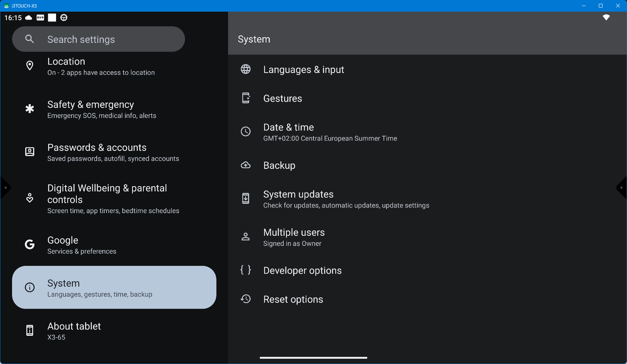Tap the bottom navigation gesture bar

(x=313, y=358)
